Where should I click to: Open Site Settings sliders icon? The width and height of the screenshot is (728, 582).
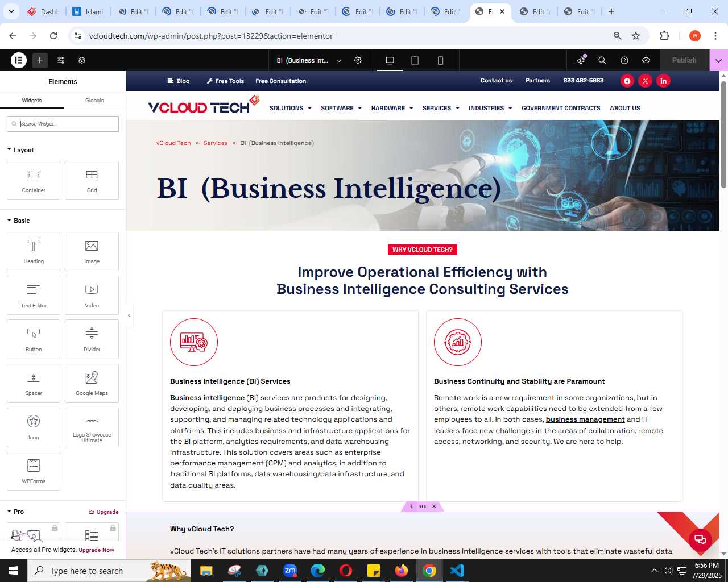(61, 60)
